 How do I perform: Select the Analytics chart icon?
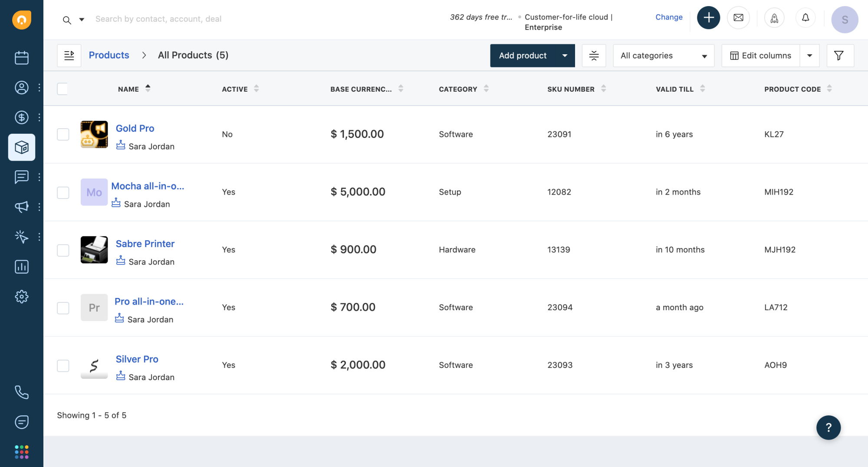(22, 266)
